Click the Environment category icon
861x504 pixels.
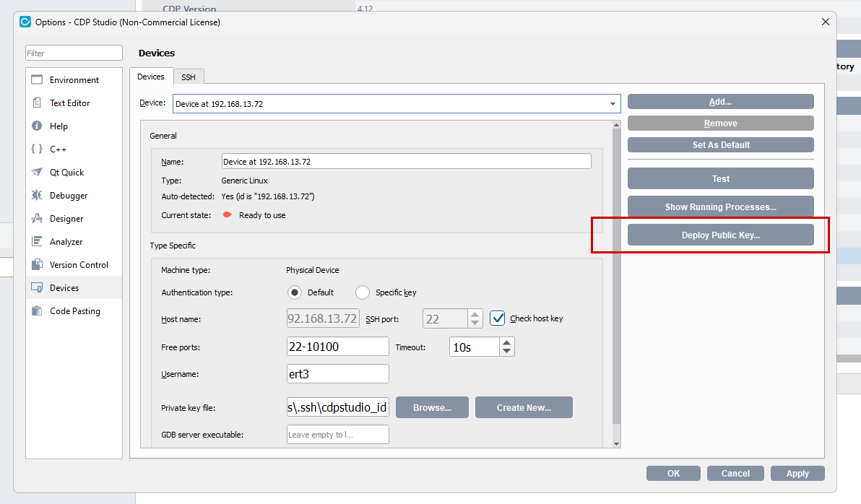tap(37, 79)
